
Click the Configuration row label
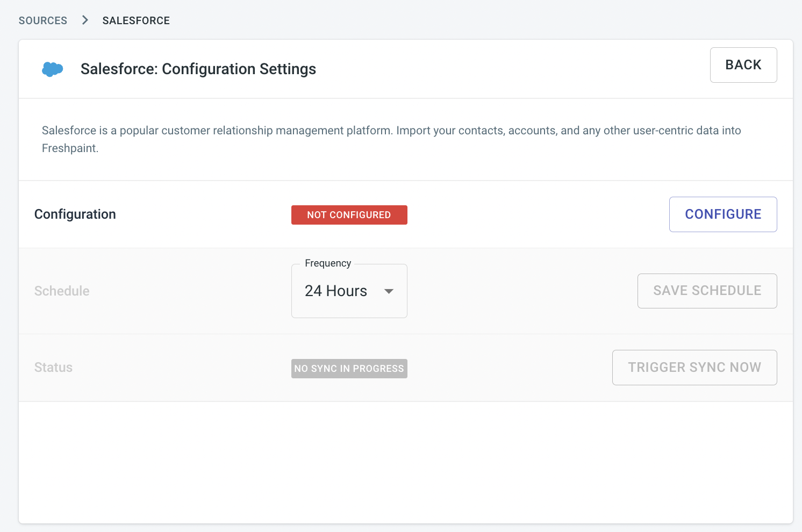coord(75,214)
